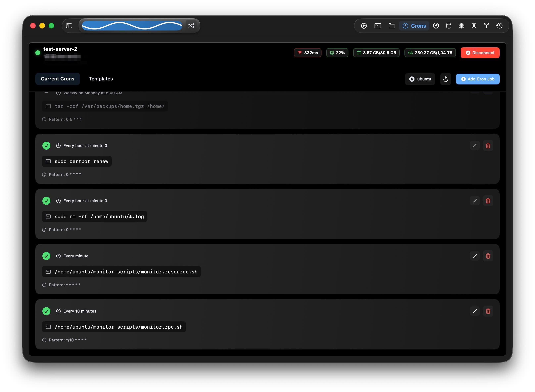Viewport: 535px width, 392px height.
Task: Toggle the monitor.rpc.sh cron status
Action: (x=46, y=311)
